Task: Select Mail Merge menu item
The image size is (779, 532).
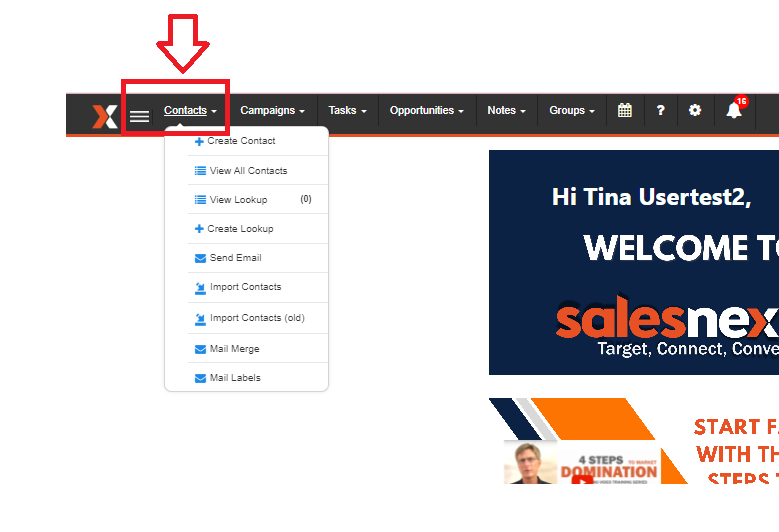Action: coord(234,349)
